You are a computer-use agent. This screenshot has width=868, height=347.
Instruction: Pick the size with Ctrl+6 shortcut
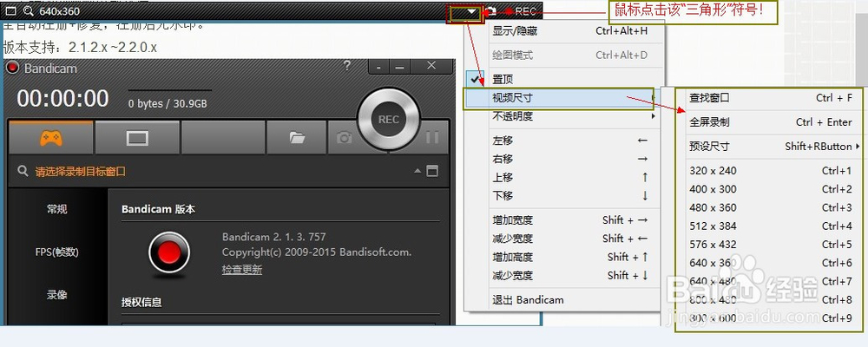tap(770, 263)
